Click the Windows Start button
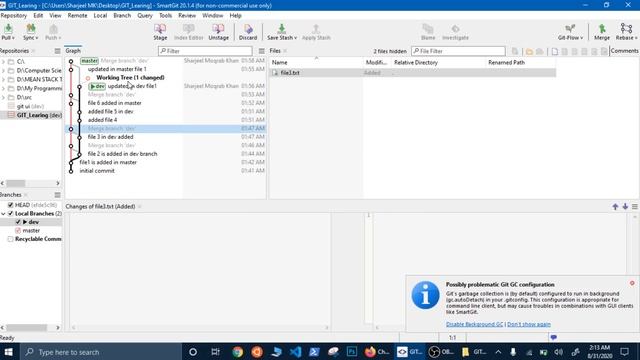This screenshot has width=640, height=360. (x=8, y=352)
